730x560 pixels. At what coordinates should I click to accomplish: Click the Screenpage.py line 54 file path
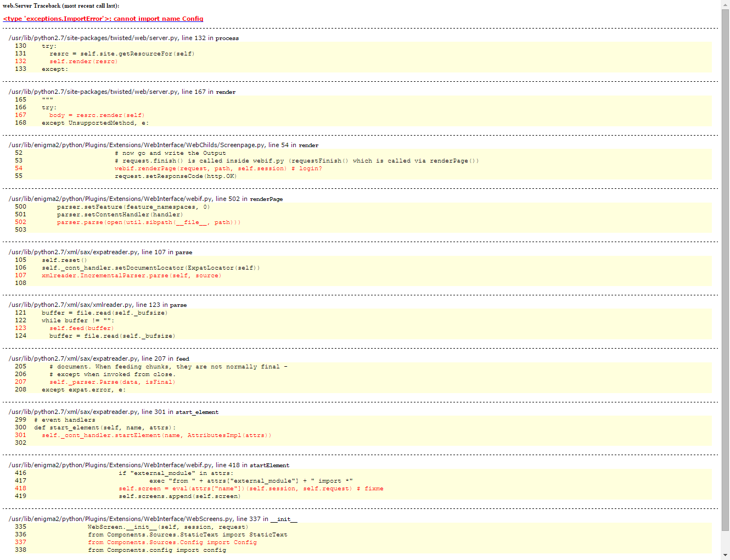(x=163, y=145)
